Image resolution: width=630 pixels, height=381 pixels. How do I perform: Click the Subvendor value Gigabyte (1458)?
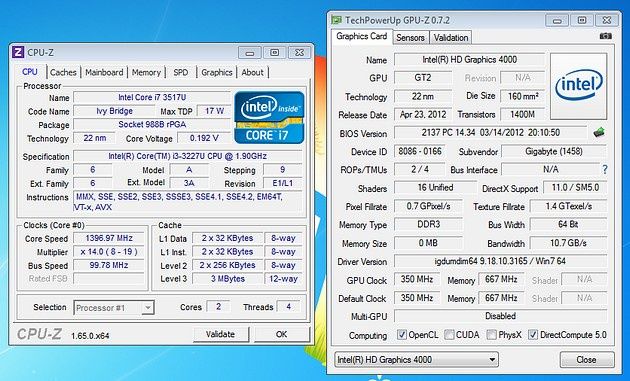point(554,151)
